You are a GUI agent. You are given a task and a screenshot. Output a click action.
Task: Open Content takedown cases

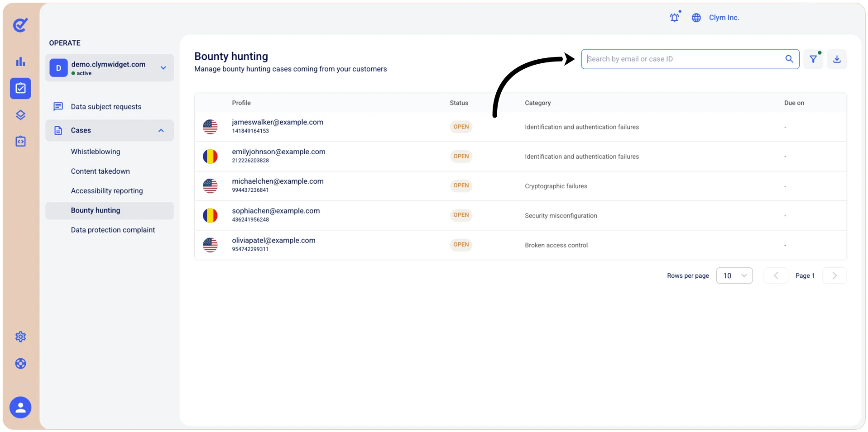[100, 171]
